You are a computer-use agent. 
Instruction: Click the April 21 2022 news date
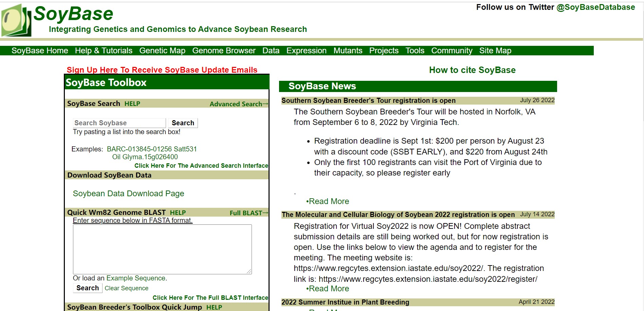(536, 302)
